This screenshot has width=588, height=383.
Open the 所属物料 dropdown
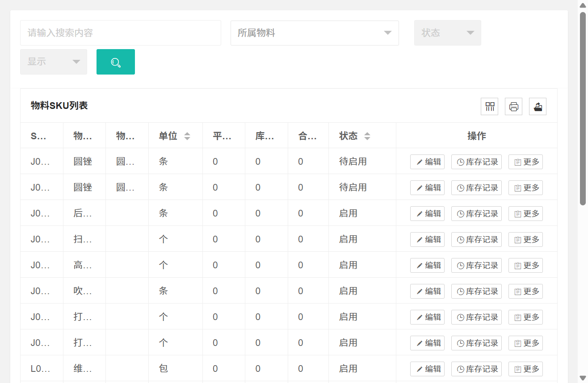coord(315,33)
